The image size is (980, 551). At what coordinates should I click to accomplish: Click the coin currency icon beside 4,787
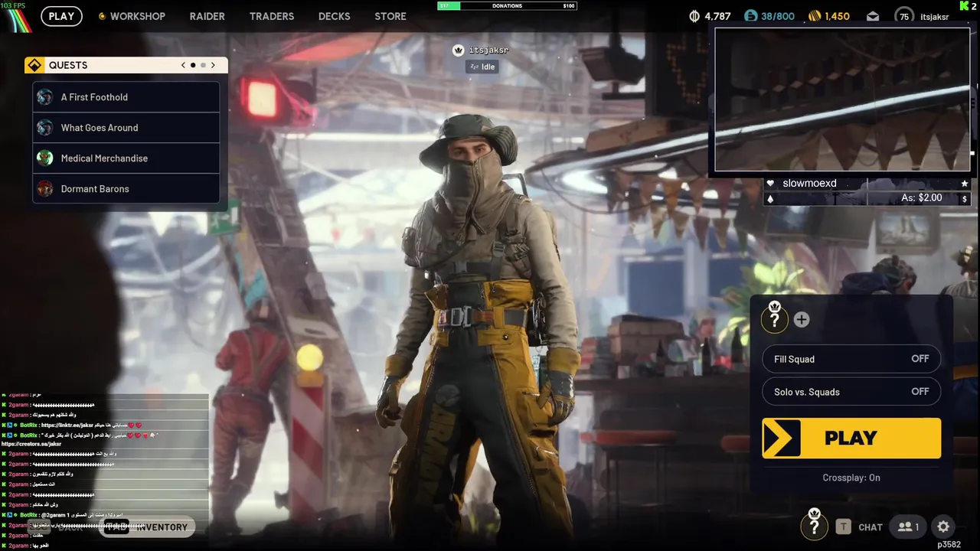[695, 16]
